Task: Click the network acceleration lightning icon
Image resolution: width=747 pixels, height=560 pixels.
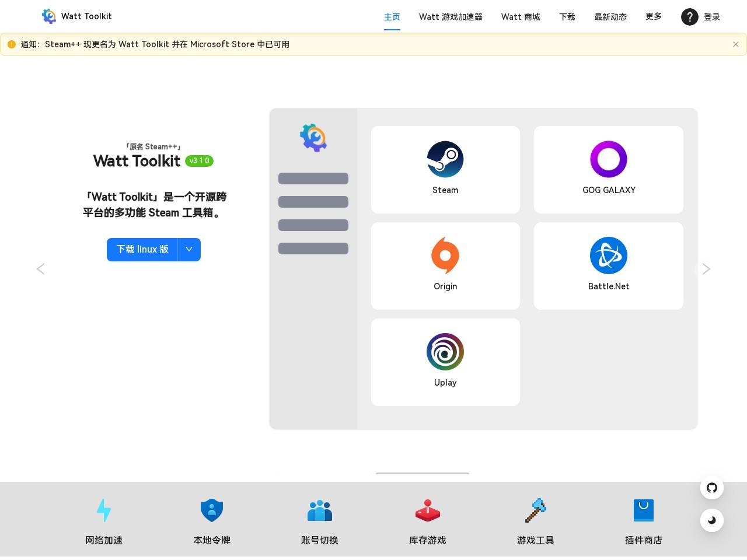Action: 104,510
